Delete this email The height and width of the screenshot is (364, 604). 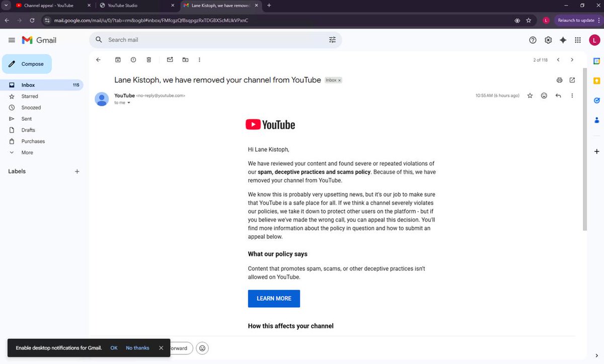point(149,59)
